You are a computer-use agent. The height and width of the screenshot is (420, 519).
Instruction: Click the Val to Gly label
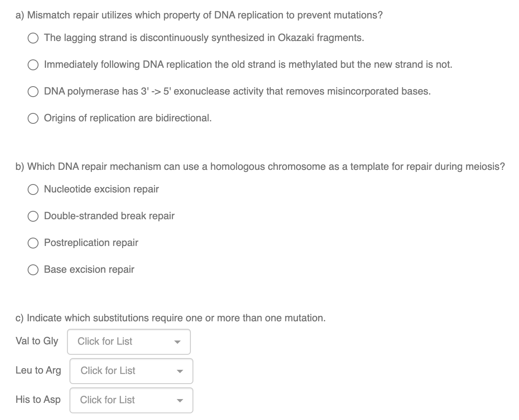(x=37, y=341)
